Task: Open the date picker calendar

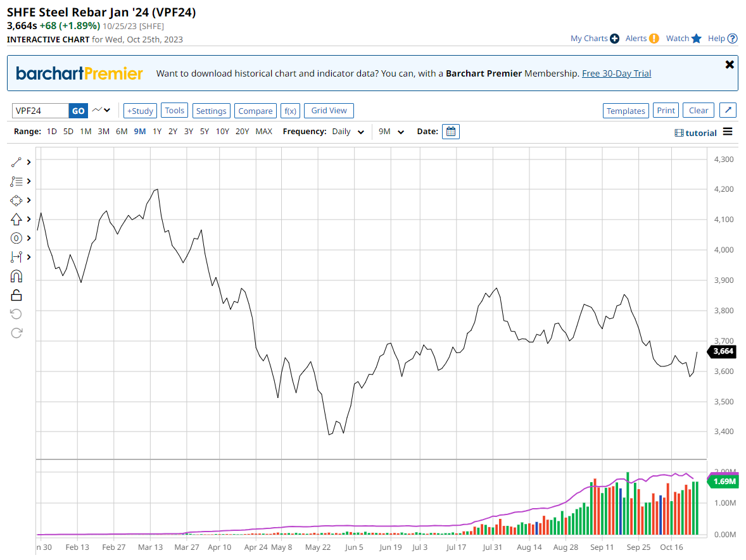Action: pyautogui.click(x=450, y=131)
